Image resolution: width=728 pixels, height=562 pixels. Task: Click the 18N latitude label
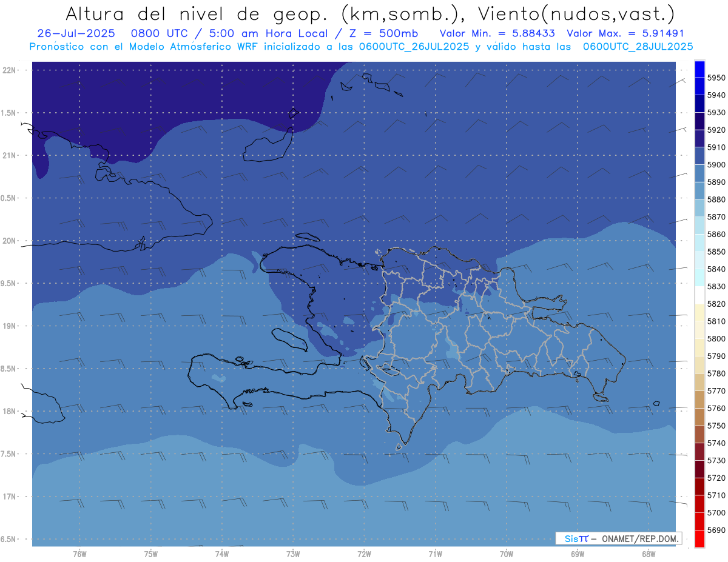pos(9,411)
